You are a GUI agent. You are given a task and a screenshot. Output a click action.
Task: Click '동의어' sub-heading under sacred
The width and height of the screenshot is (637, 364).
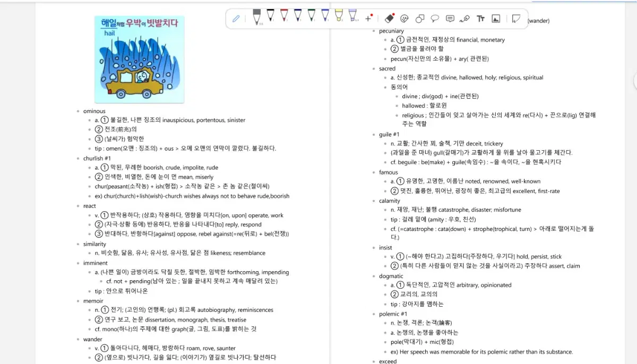[x=399, y=87]
